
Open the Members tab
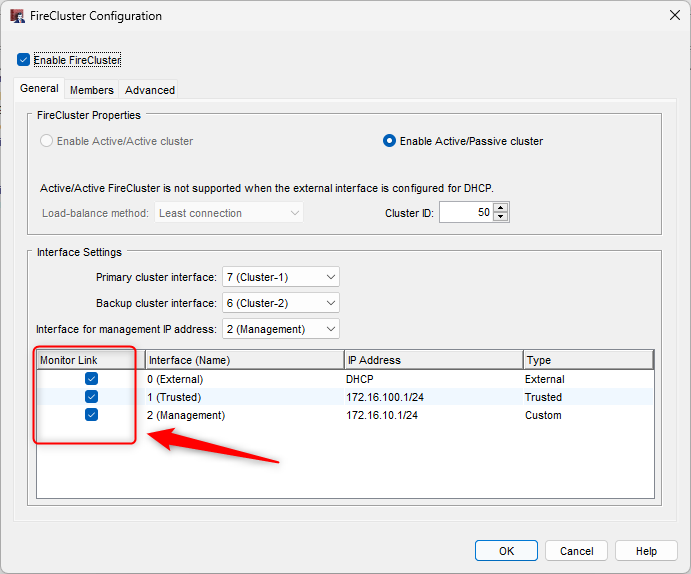(x=92, y=90)
